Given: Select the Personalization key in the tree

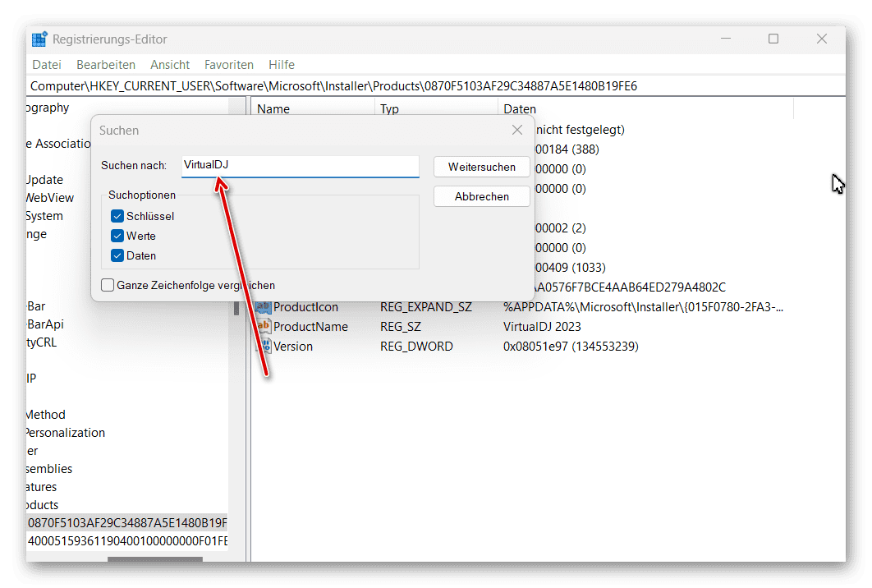Looking at the screenshot, I should coord(65,433).
